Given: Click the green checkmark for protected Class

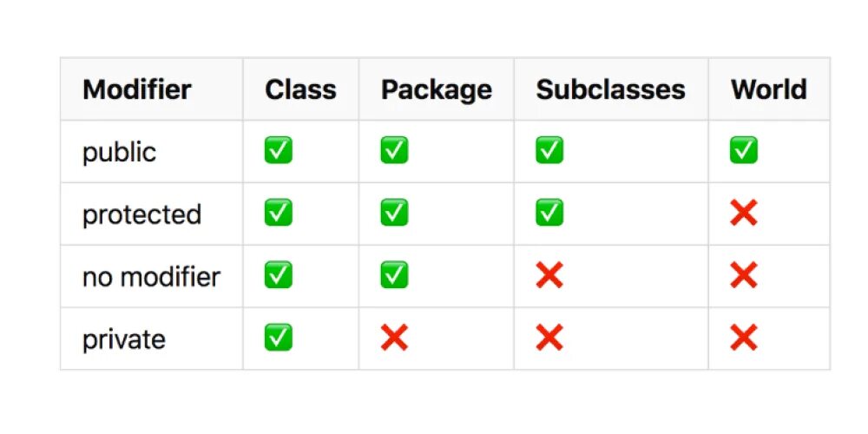Looking at the screenshot, I should 279,214.
